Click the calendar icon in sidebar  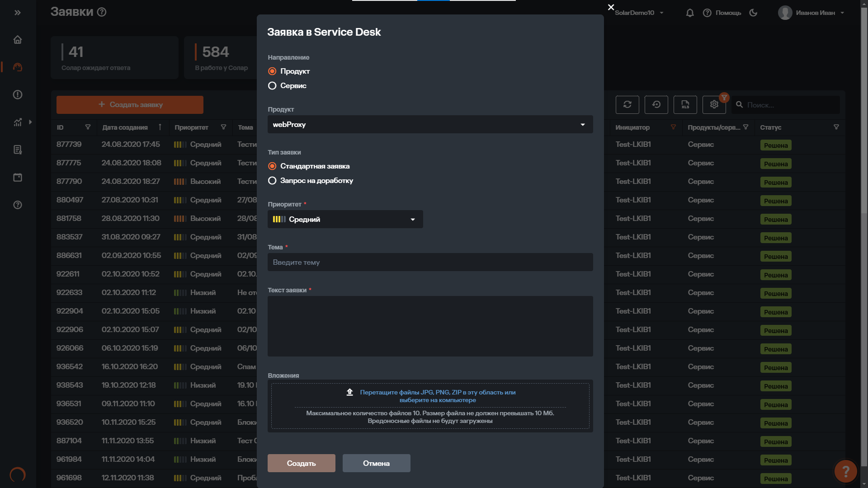(18, 177)
